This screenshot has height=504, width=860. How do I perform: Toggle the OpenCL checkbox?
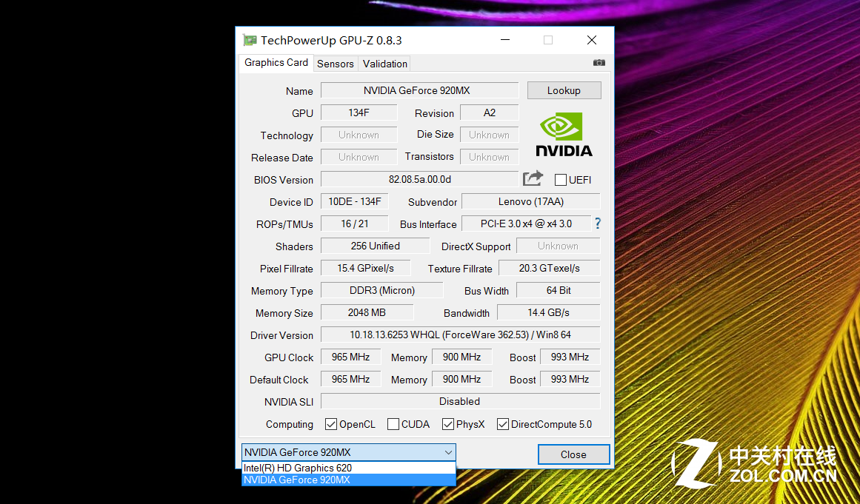tap(330, 424)
